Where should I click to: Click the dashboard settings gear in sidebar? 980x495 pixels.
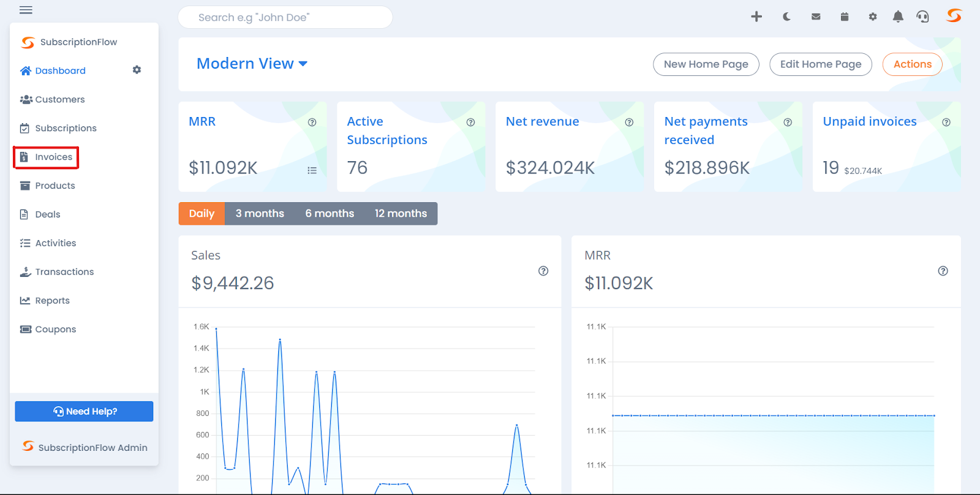click(137, 70)
